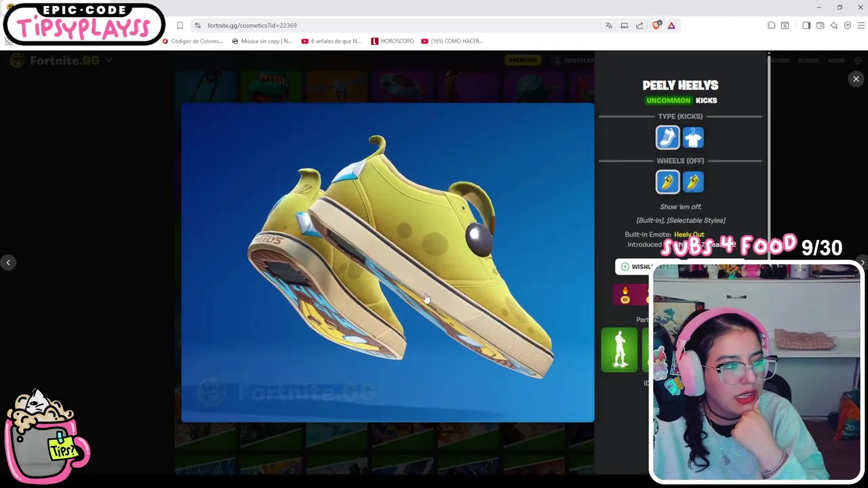868x488 pixels.
Task: Choose the first Wheels off style
Action: pos(667,182)
